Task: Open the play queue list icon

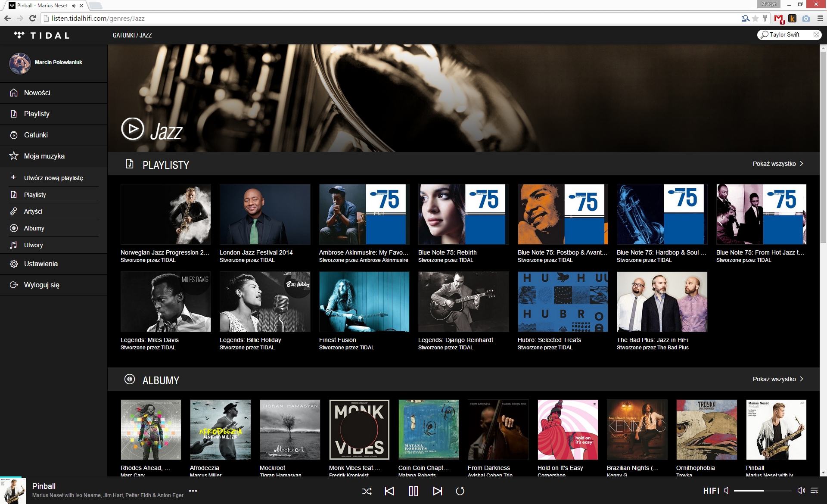Action: click(x=814, y=491)
